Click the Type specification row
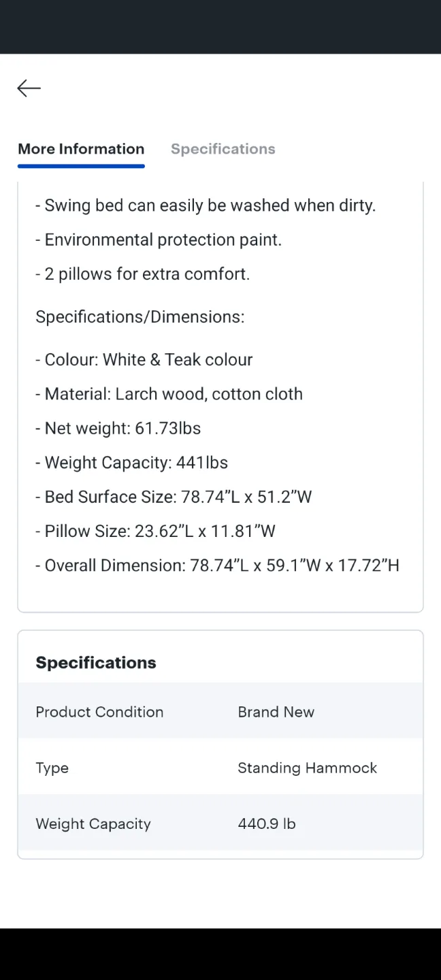This screenshot has height=980, width=441. click(x=52, y=768)
